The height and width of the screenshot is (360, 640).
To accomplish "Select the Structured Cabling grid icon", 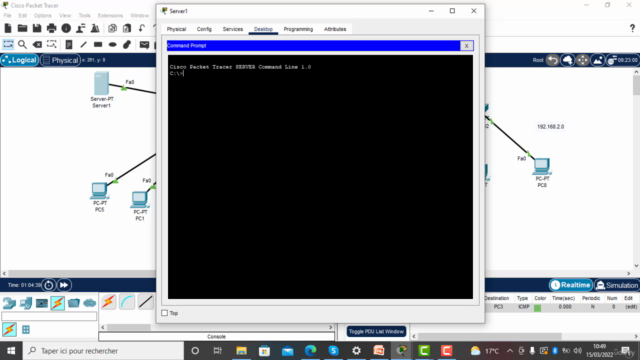I will point(26,329).
